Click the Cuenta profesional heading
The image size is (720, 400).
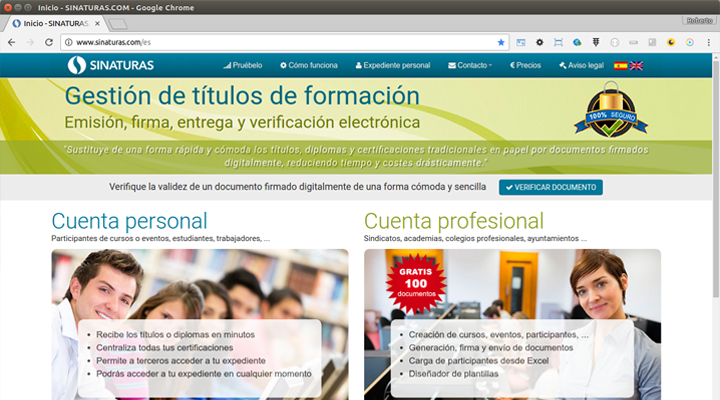click(x=454, y=221)
